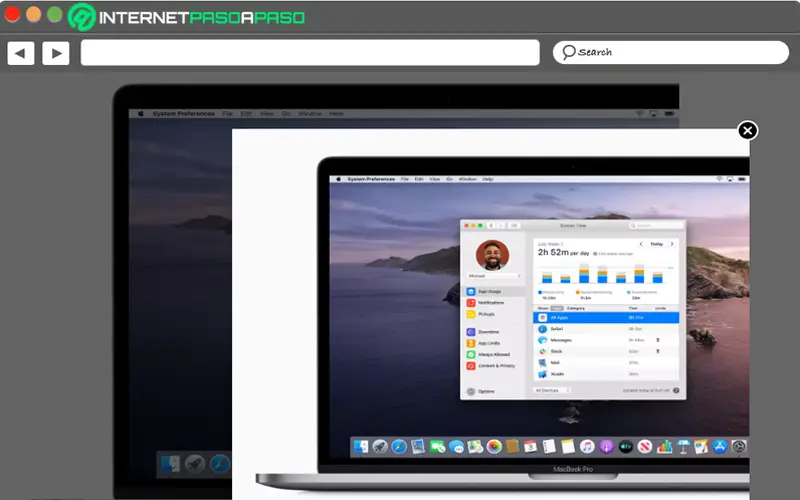800x500 pixels.
Task: Select the Messages row in usage list
Action: 606,340
